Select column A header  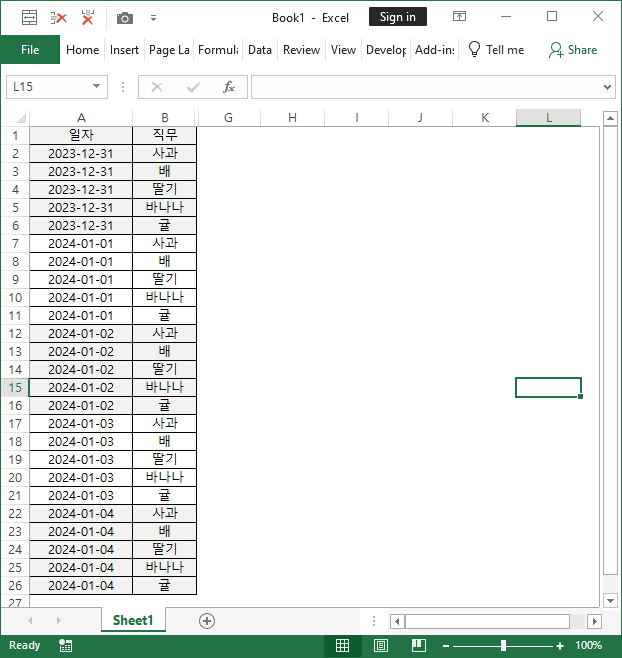click(81, 118)
